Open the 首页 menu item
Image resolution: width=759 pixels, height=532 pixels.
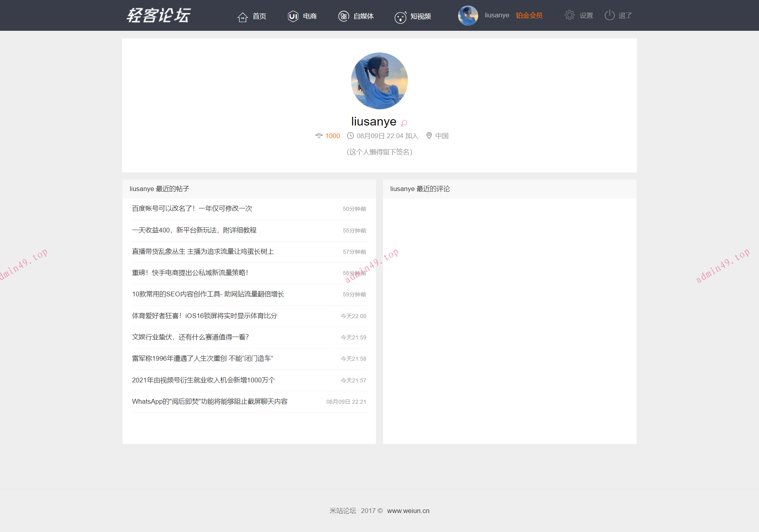pos(259,16)
